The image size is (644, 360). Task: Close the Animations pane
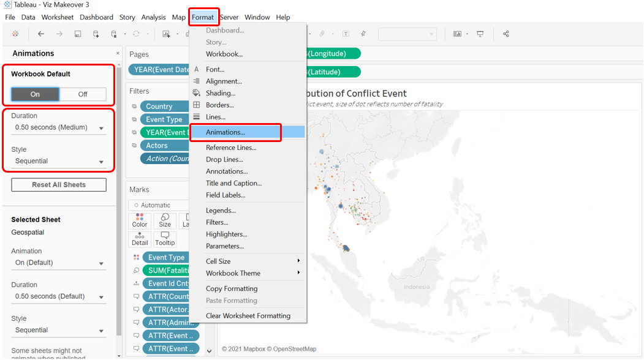[118, 53]
